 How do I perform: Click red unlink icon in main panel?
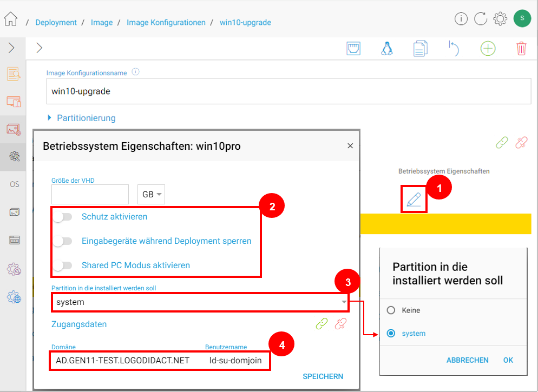521,142
